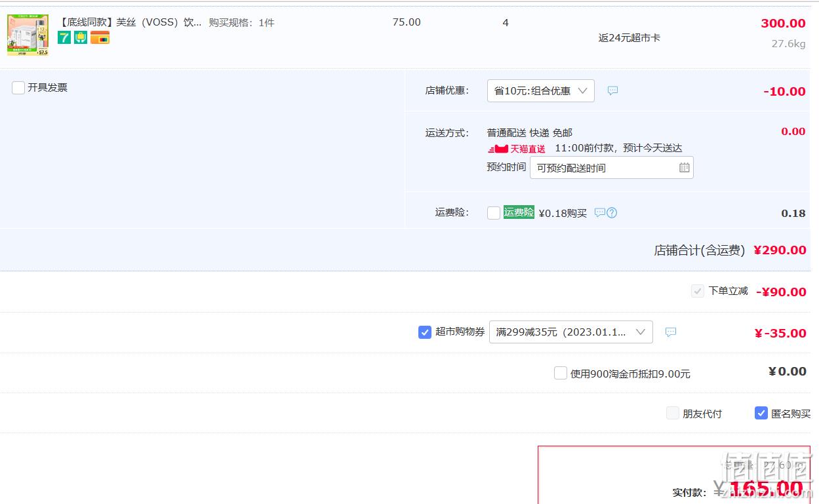Open the VOSS product title link
Image resolution: width=819 pixels, height=504 pixels.
[130, 22]
